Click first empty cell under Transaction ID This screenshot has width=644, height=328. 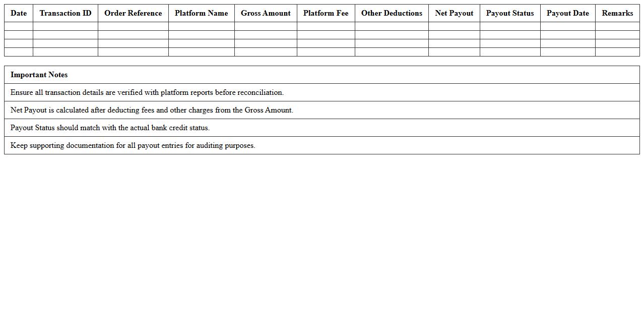point(66,26)
